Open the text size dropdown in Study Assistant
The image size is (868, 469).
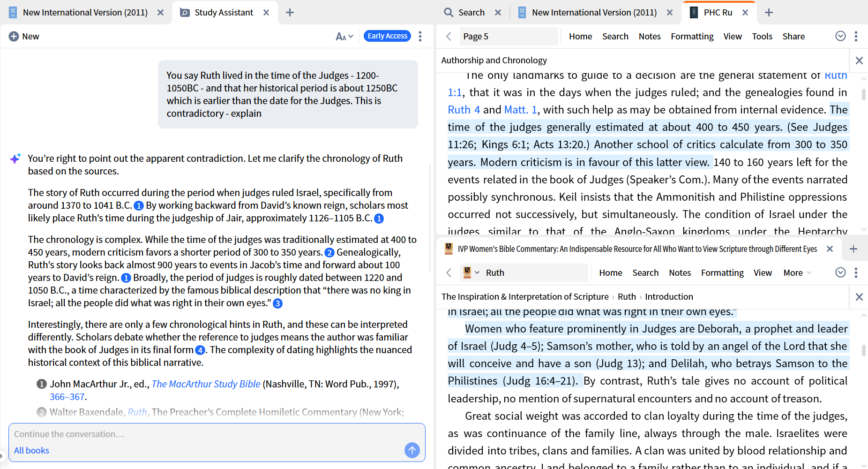(344, 36)
